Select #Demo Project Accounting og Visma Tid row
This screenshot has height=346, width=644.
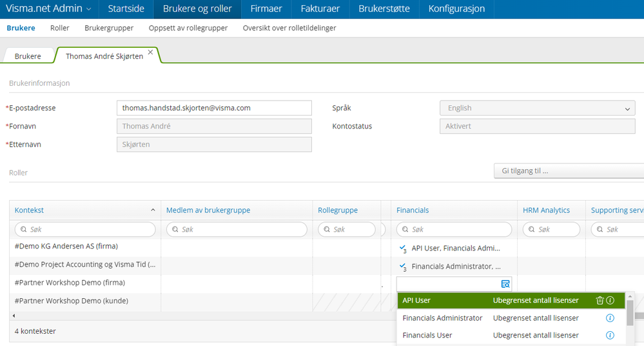(85, 265)
